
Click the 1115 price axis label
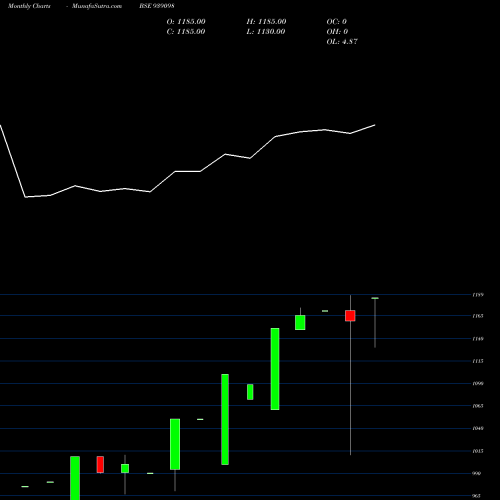[x=478, y=361]
